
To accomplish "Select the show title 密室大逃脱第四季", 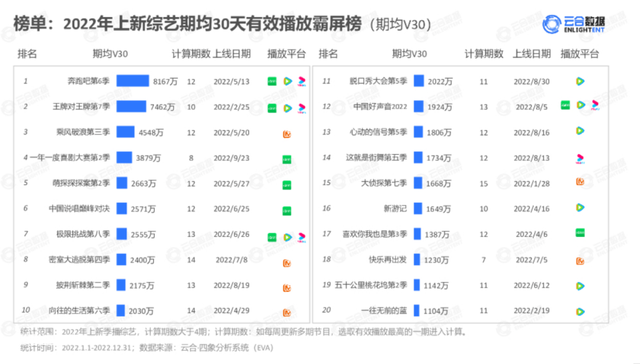I will tap(79, 260).
